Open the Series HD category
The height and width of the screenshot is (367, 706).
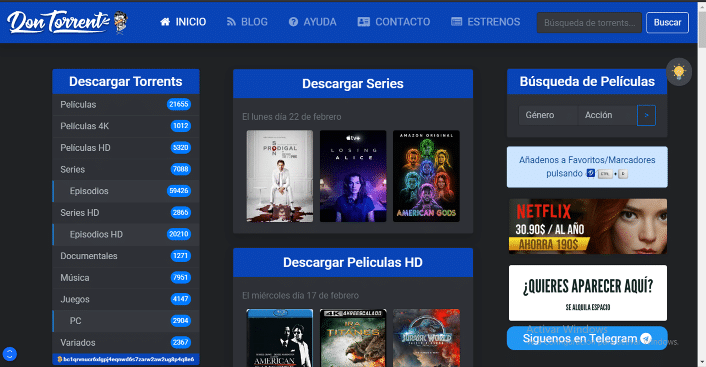(126, 213)
